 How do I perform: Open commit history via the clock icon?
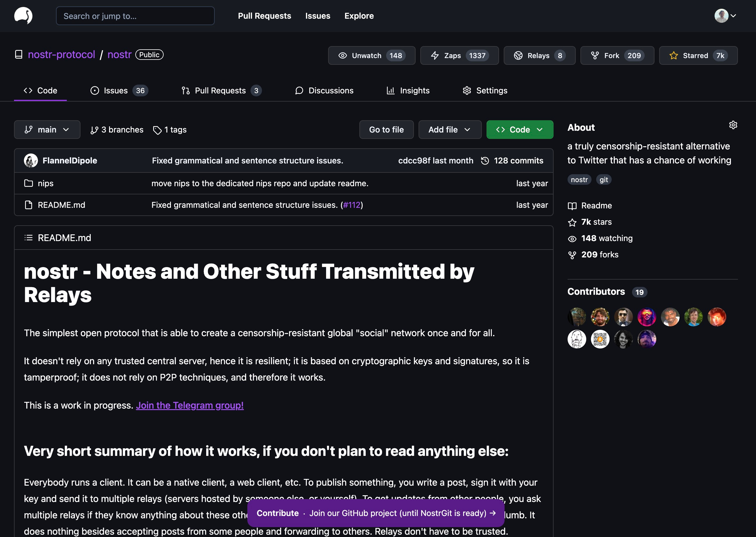coord(485,161)
